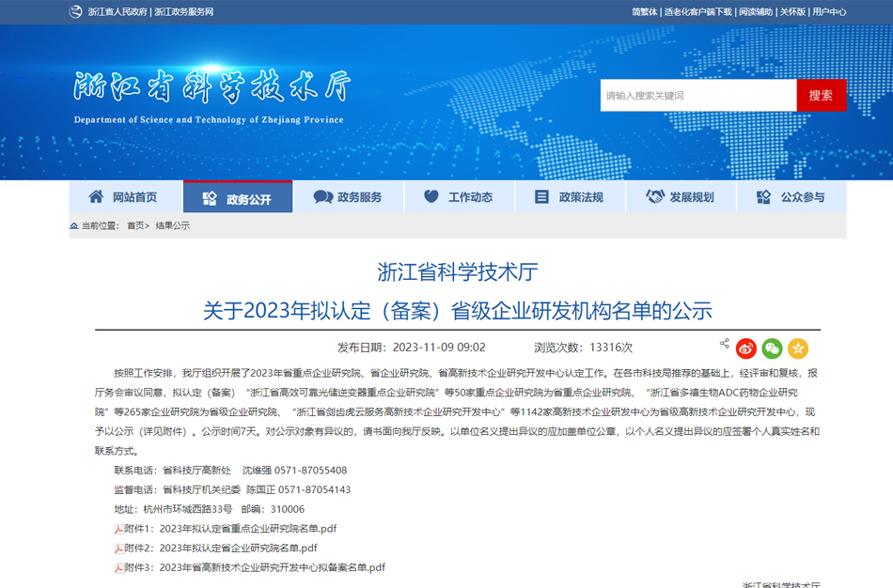Open 附件2 省企业研究院名单 PDF link
Image resolution: width=893 pixels, height=588 pixels.
click(x=238, y=549)
